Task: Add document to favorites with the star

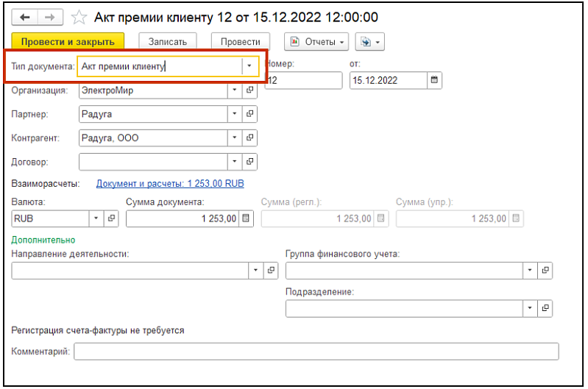Action: pyautogui.click(x=79, y=17)
